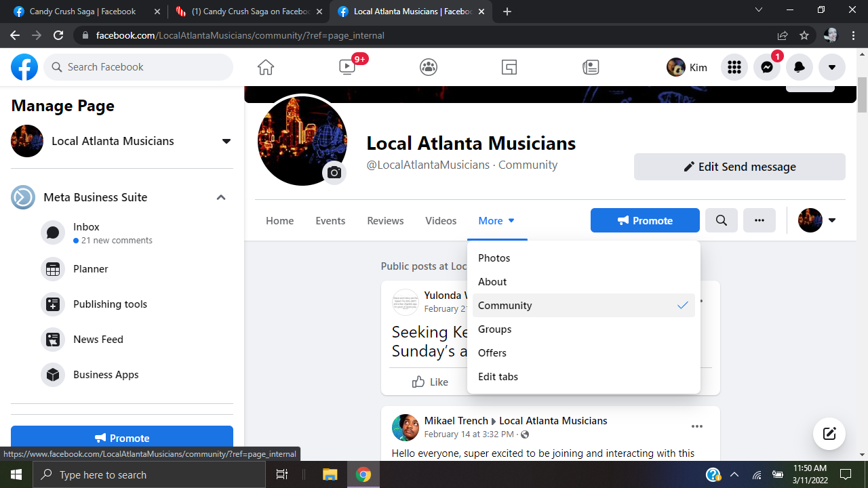The image size is (868, 488).
Task: Open Kim's profile
Action: click(688, 67)
